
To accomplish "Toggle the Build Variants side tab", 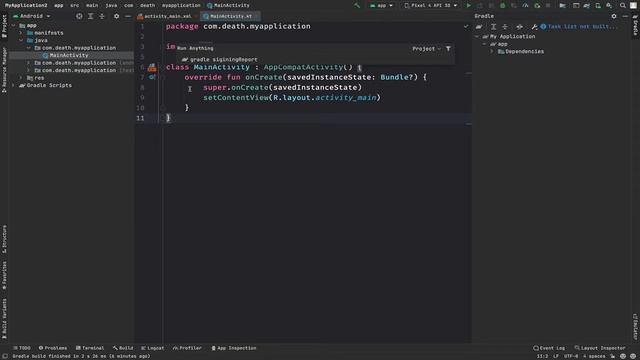I will click(4, 318).
